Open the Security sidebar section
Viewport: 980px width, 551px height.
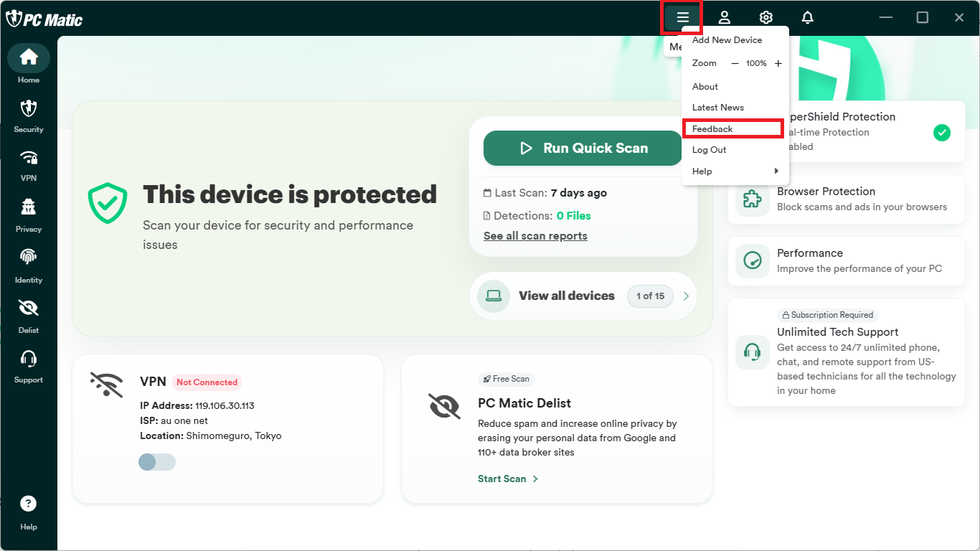(29, 116)
